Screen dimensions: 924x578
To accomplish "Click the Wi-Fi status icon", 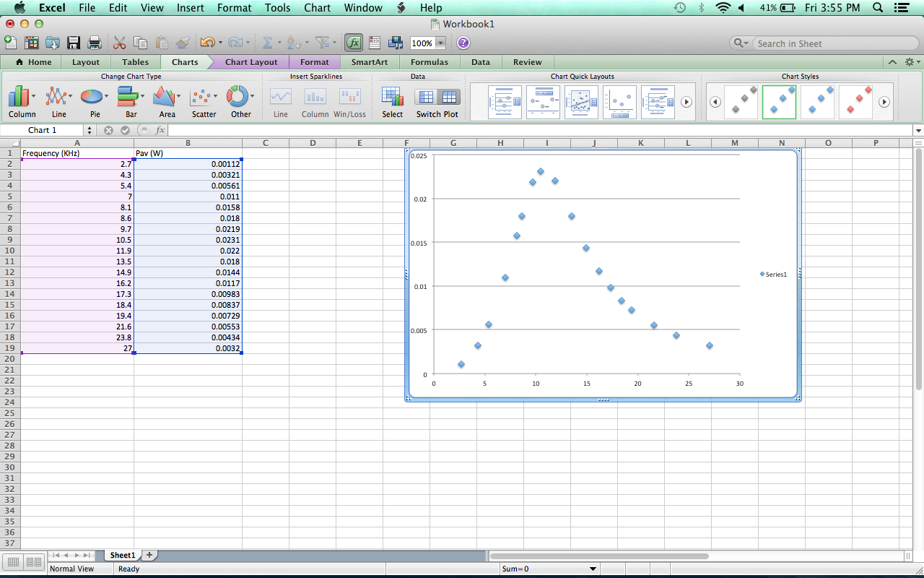I will (x=723, y=8).
